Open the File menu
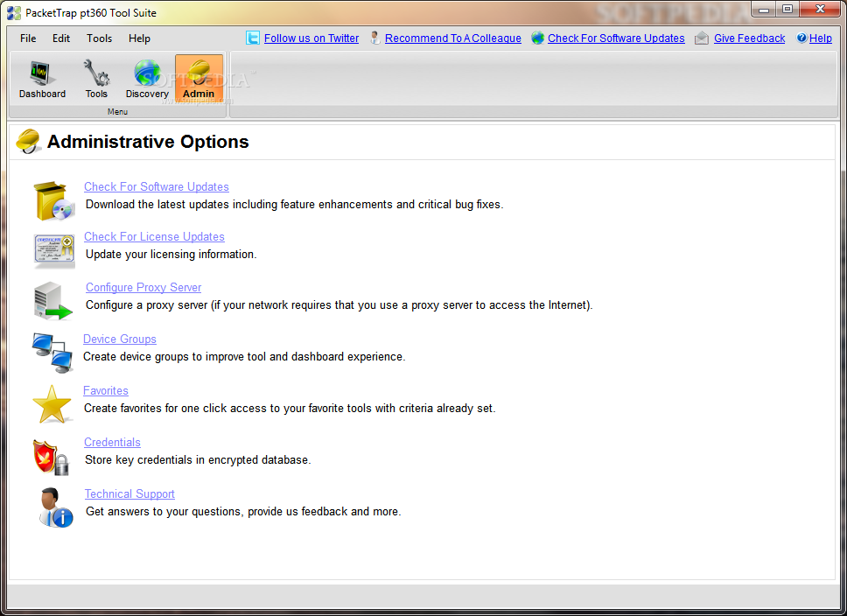Screen dimensions: 847x616 [28, 38]
